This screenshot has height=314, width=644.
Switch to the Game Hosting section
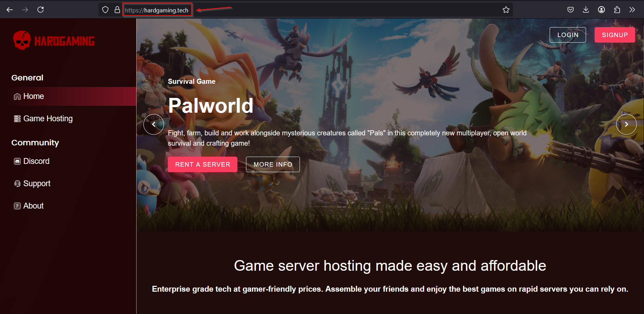pos(48,118)
